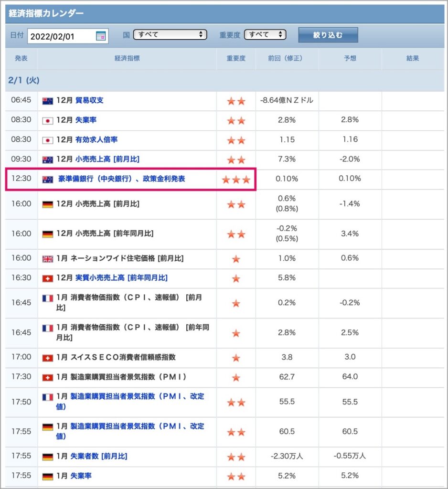Open the 実質小売売上高 [前年同月比] link
448x489 pixels.
pyautogui.click(x=121, y=278)
